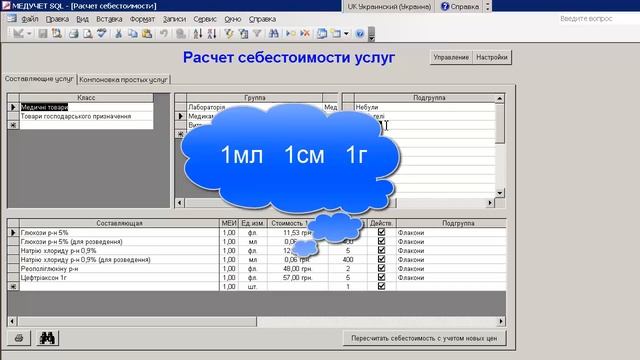Open the New Object dropdown arrow

pos(346,33)
